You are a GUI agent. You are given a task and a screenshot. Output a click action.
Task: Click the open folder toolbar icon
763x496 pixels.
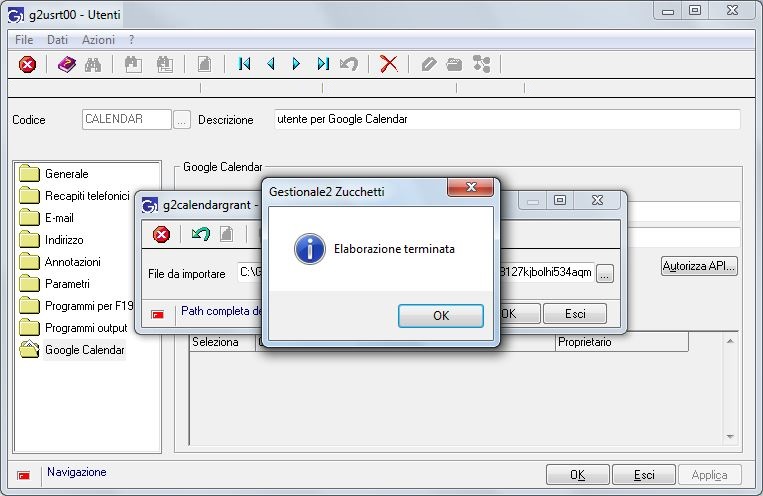(454, 64)
